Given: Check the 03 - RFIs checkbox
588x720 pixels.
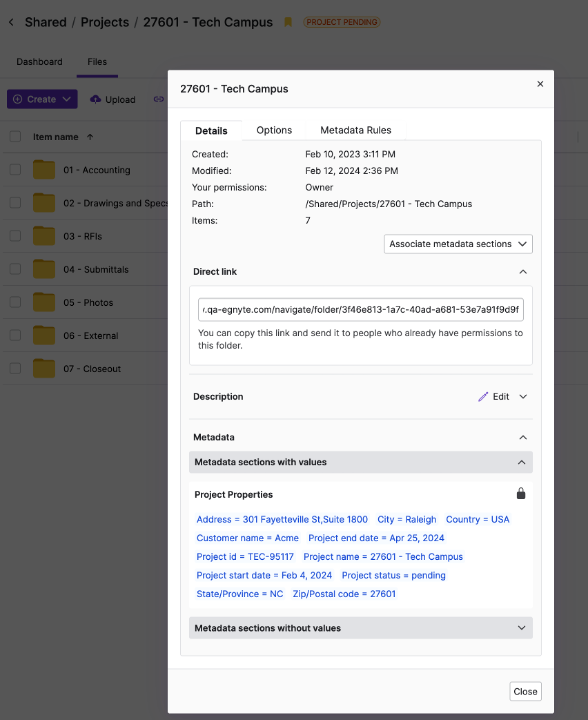Looking at the screenshot, I should [16, 236].
